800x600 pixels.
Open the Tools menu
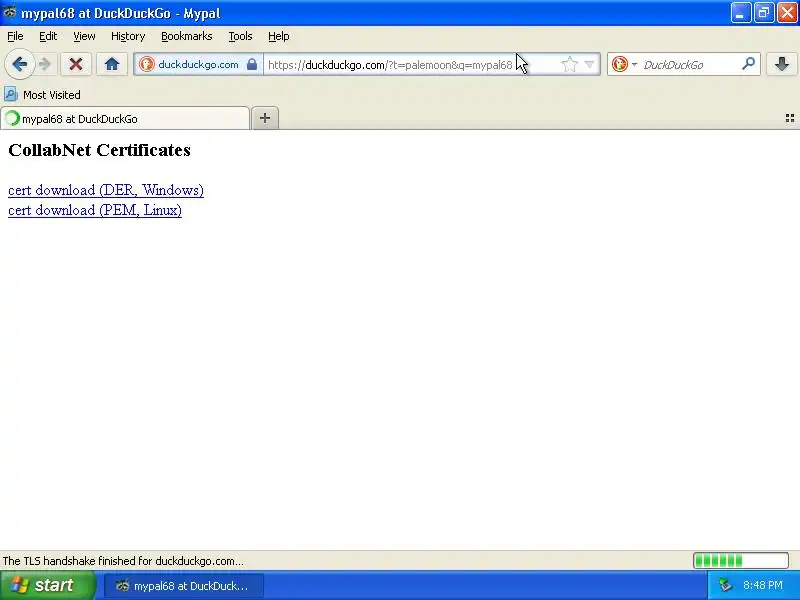(x=240, y=36)
